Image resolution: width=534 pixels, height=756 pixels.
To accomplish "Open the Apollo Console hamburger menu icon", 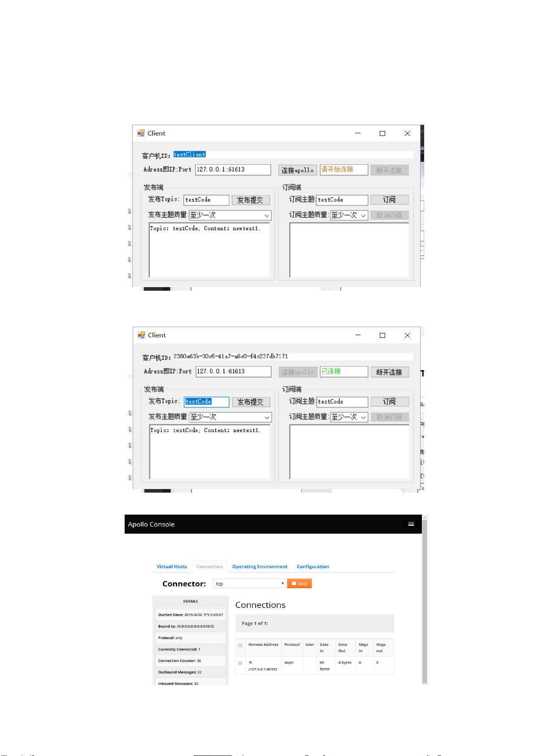I will (411, 524).
